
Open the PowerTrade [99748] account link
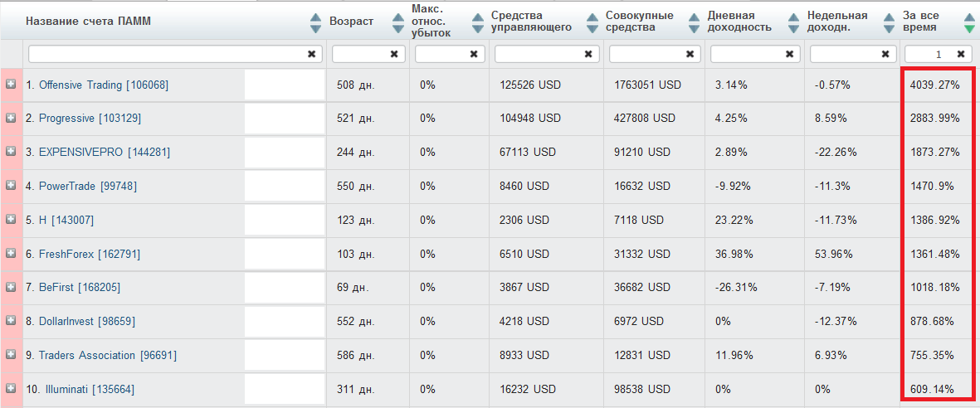tap(87, 187)
